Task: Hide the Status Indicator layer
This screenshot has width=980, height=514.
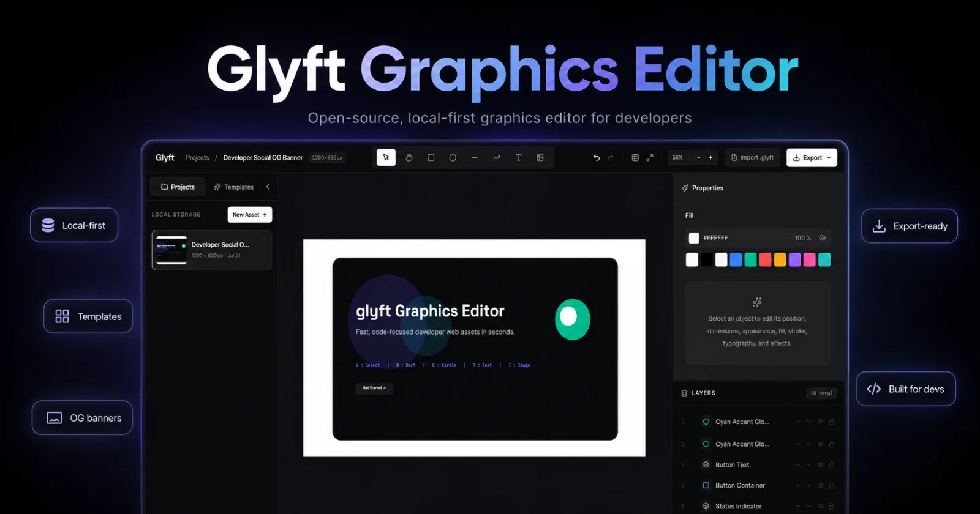Action: [x=821, y=507]
